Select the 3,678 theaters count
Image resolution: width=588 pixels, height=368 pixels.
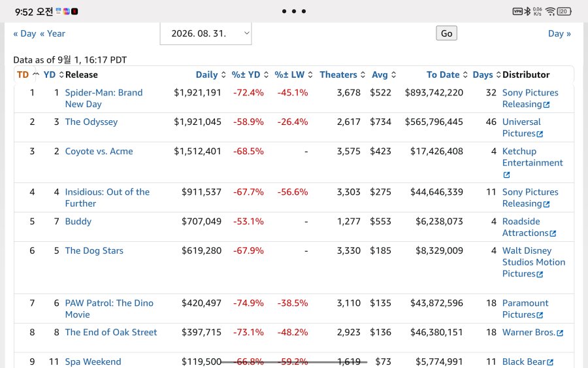click(x=348, y=93)
